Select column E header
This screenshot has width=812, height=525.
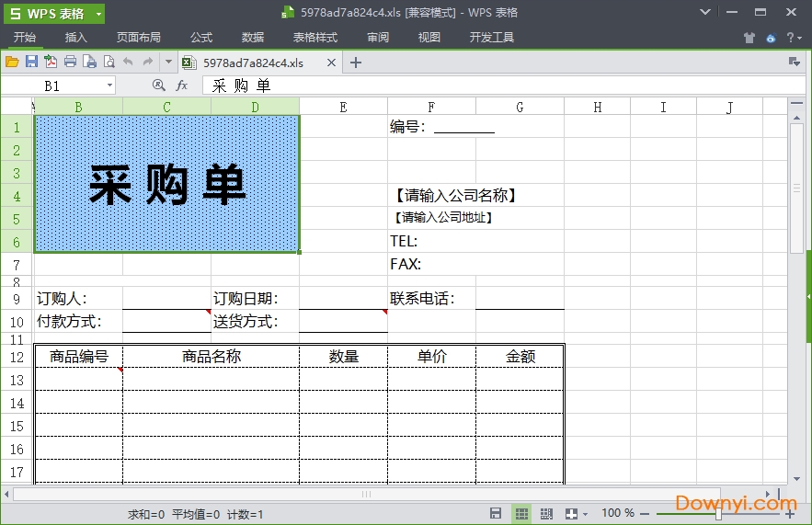point(343,108)
